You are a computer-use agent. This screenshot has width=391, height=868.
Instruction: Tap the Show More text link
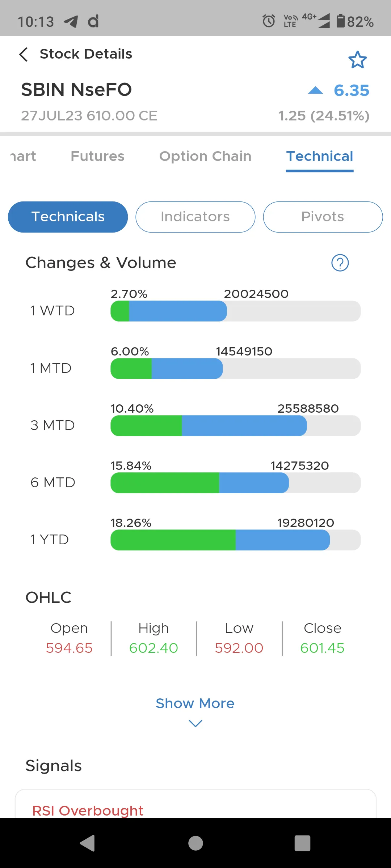(195, 703)
